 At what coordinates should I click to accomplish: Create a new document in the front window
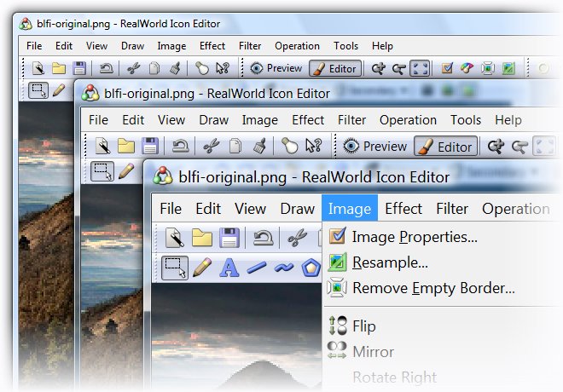pos(175,238)
